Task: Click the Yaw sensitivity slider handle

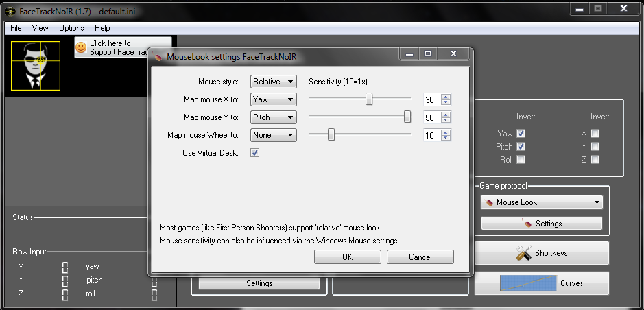Action: (x=369, y=99)
